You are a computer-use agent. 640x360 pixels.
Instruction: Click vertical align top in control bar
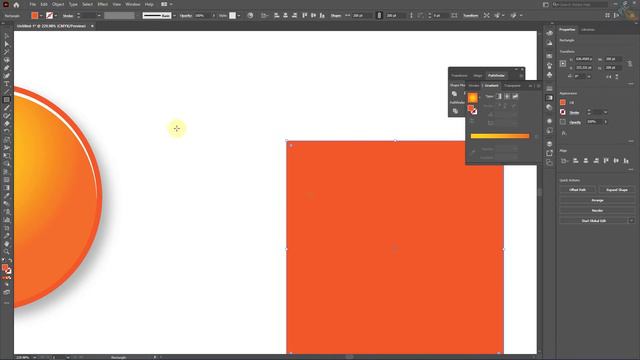click(x=304, y=16)
